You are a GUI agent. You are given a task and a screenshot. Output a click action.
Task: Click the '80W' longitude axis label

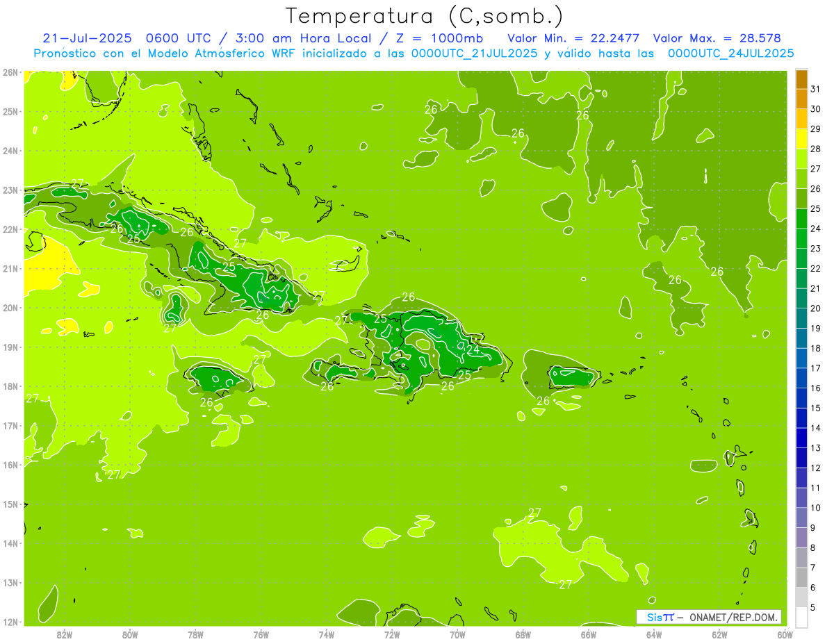(129, 634)
